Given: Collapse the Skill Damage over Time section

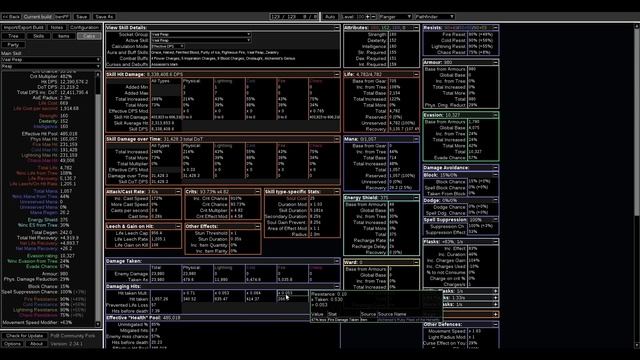Looking at the screenshot, I should coord(337,139).
